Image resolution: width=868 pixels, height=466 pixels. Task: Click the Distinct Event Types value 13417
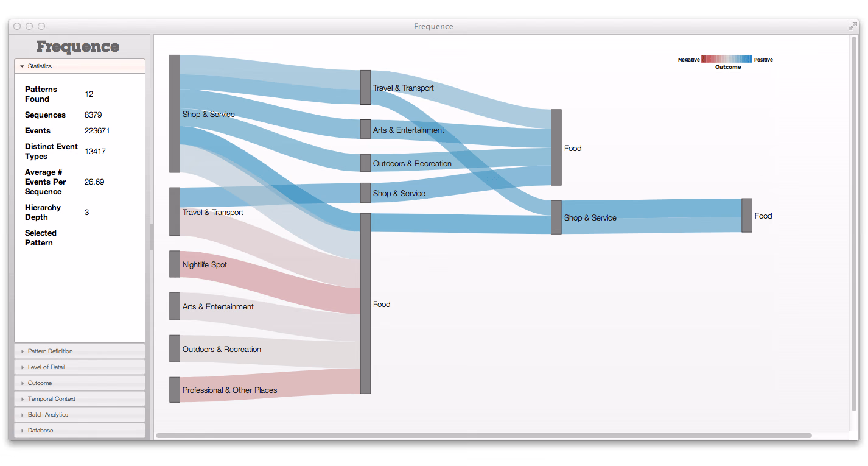95,151
